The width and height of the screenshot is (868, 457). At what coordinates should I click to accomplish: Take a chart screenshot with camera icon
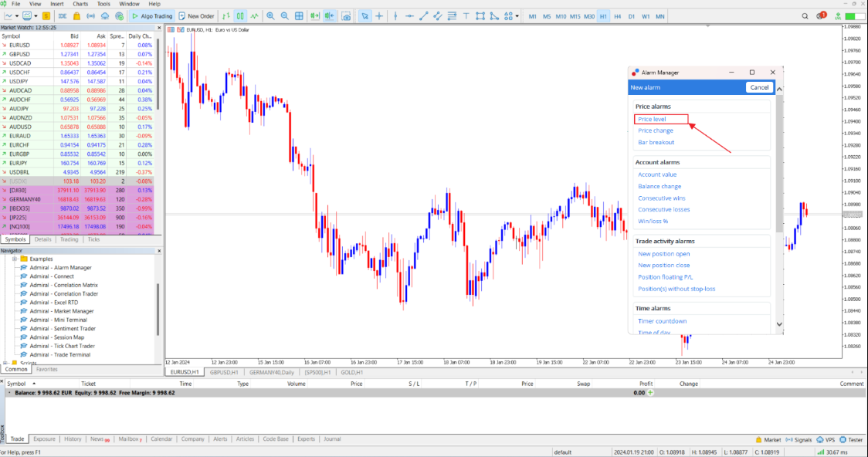[x=346, y=16]
